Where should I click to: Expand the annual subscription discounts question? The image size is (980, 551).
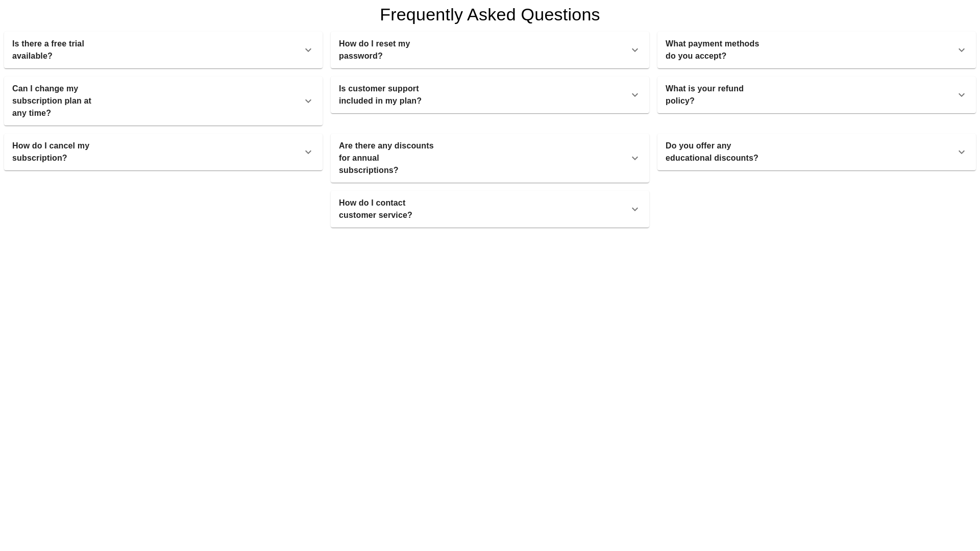[x=489, y=158]
